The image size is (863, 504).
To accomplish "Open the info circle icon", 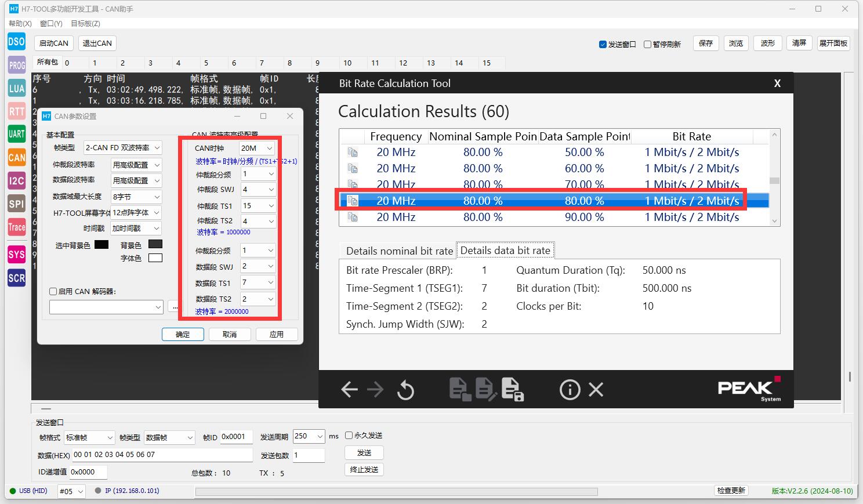I will (570, 389).
